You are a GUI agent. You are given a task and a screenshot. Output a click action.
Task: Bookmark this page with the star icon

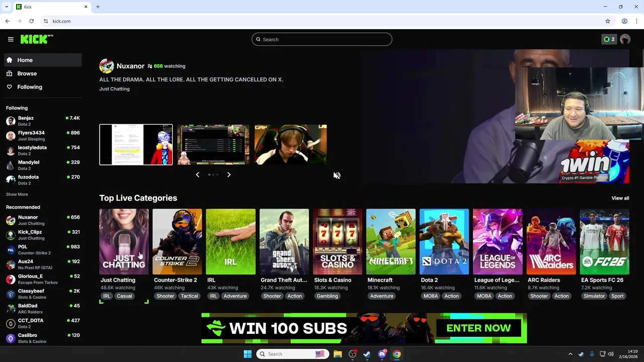coord(608,21)
